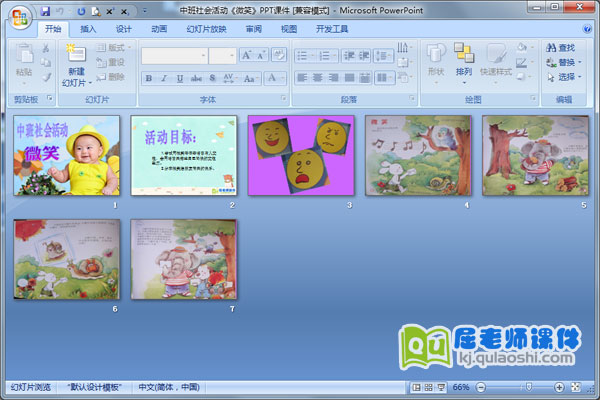Customize quick access toolbar dropdown arrow
Screen dimensions: 600x400
145,11
